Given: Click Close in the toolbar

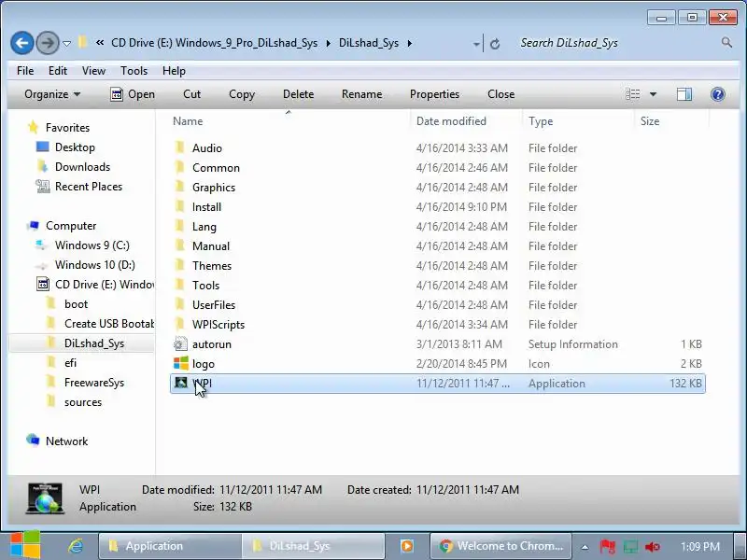Looking at the screenshot, I should (500, 94).
